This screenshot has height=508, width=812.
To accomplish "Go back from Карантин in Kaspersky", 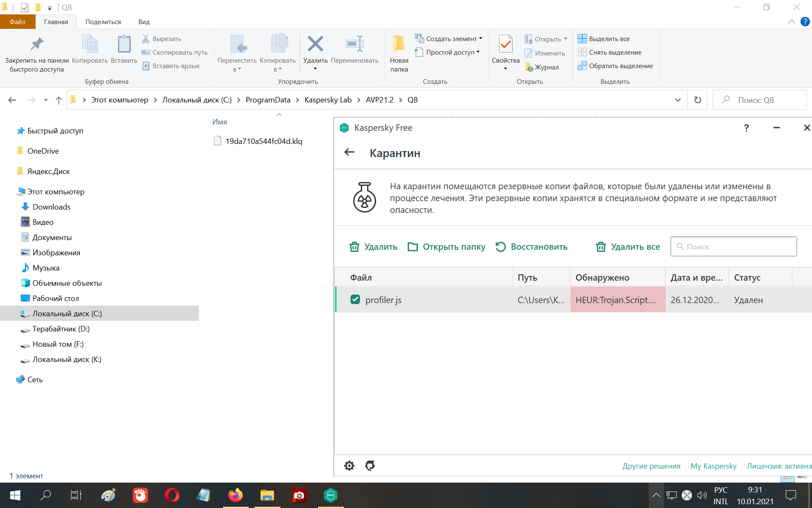I will point(349,152).
